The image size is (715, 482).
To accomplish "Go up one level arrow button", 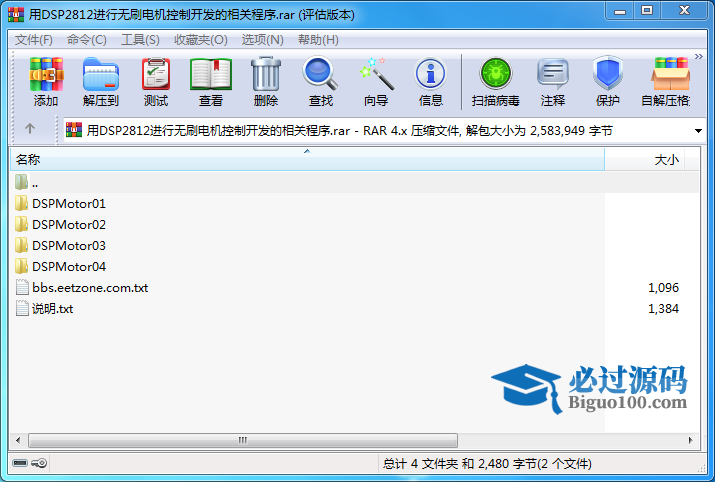I will click(30, 129).
